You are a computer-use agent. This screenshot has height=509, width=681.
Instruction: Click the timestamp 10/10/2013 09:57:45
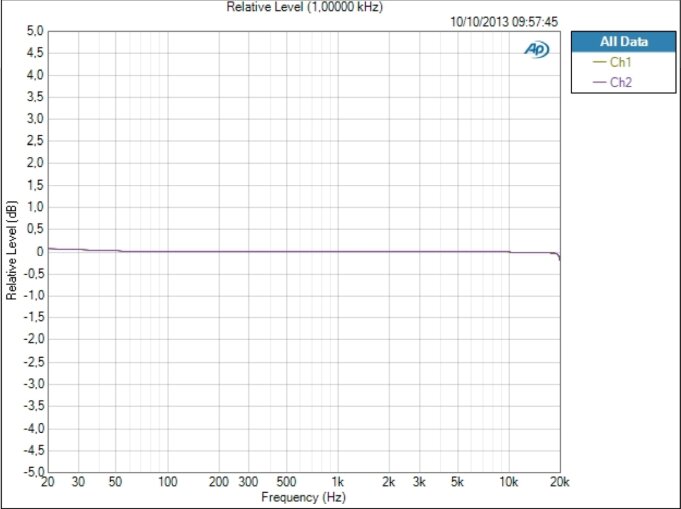coord(504,22)
